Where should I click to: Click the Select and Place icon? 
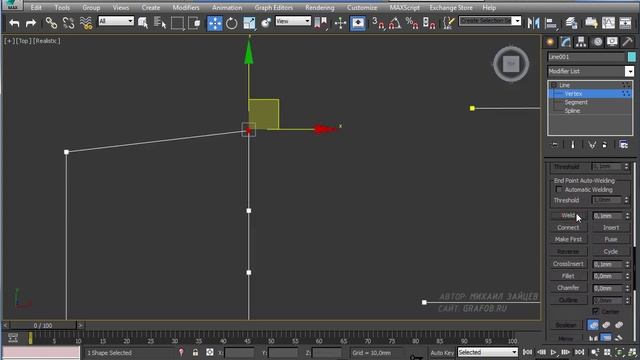click(266, 23)
